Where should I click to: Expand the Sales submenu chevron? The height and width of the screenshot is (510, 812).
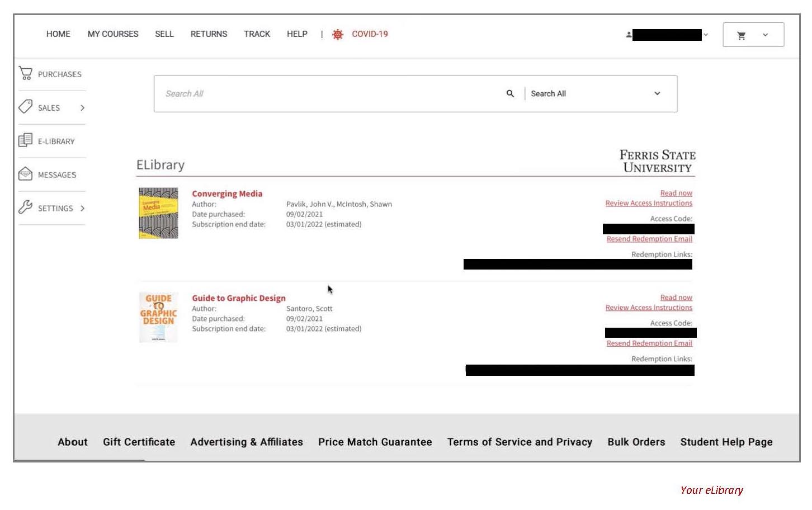pos(82,107)
